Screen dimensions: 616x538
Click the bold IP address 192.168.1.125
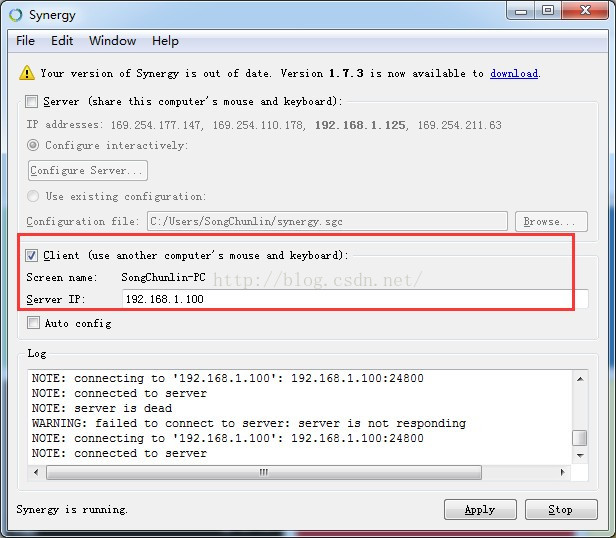click(x=360, y=125)
